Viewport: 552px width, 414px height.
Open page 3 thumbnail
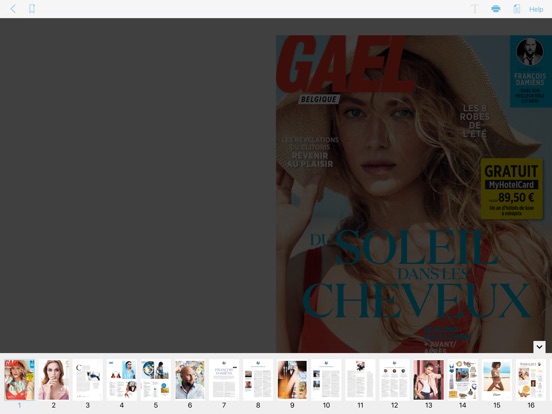coord(88,380)
